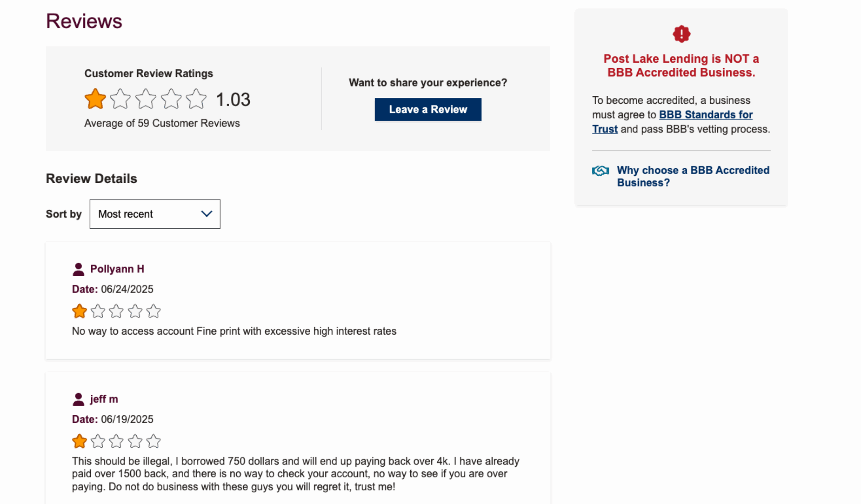The height and width of the screenshot is (504, 861).
Task: Select the first orange star in ratings summary
Action: [x=95, y=99]
